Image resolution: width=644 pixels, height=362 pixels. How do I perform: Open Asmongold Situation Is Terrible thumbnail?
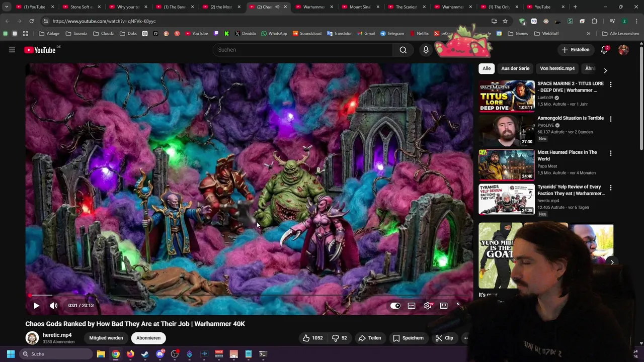click(x=507, y=130)
